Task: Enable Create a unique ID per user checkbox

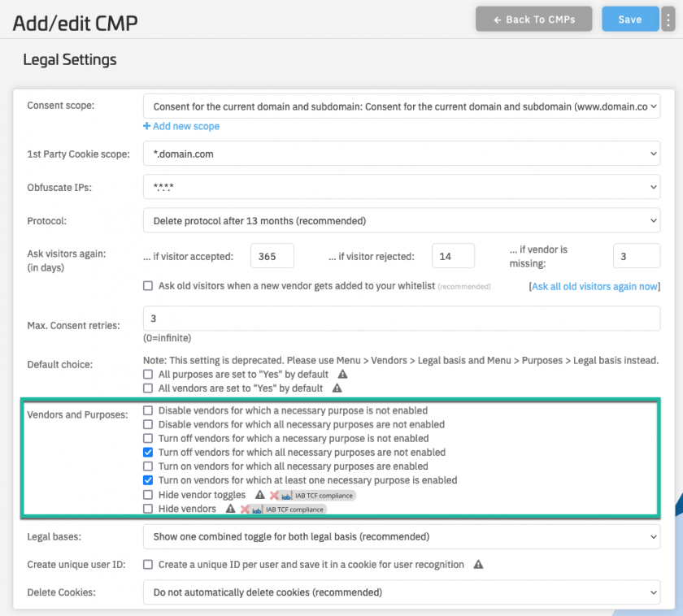Action: pos(148,565)
